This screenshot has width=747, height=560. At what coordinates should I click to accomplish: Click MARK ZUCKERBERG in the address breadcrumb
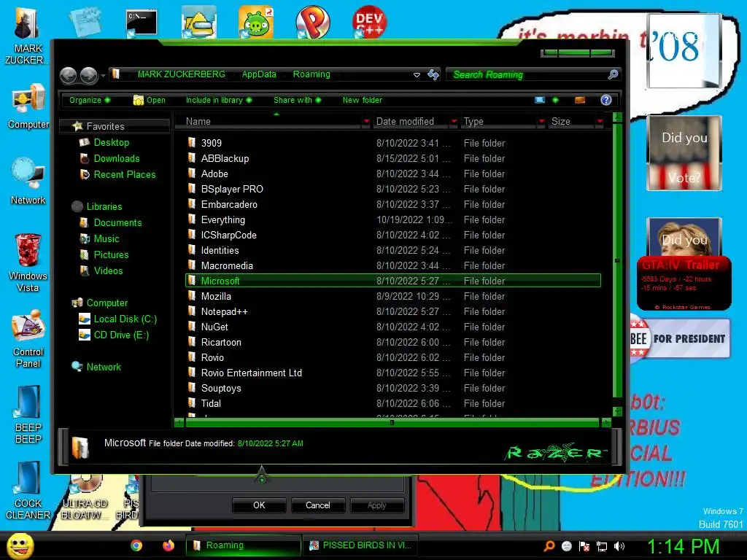coord(181,74)
